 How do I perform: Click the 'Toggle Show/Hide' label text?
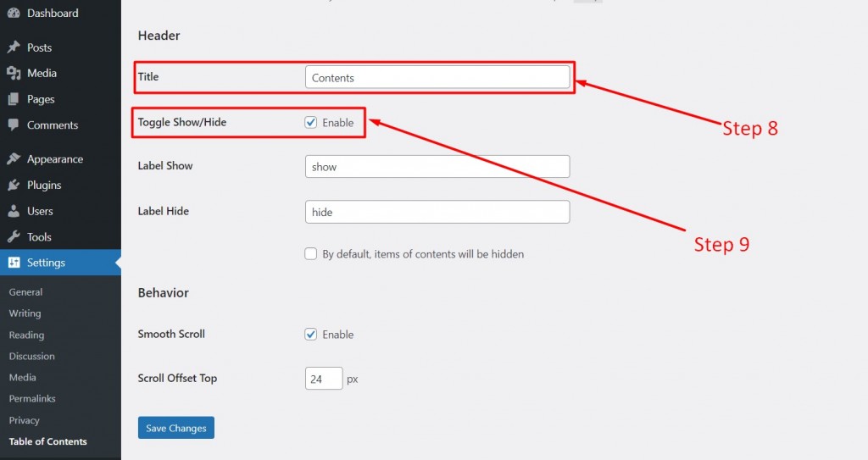coord(182,122)
